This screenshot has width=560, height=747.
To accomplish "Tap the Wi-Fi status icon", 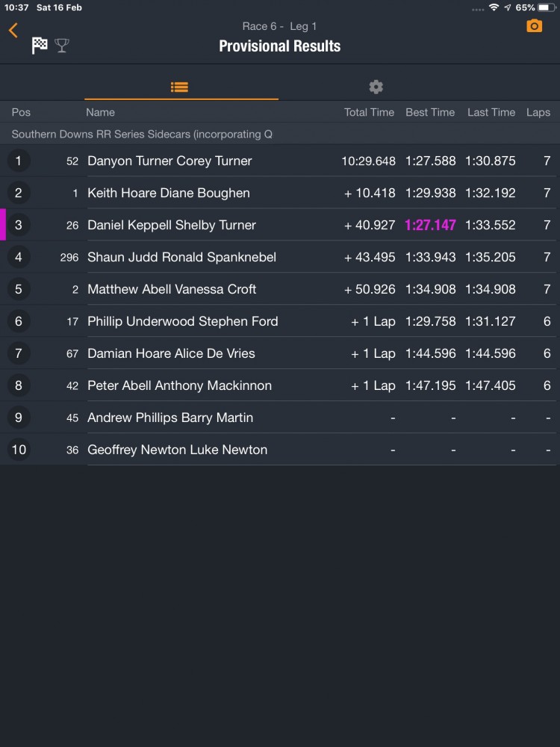I will pyautogui.click(x=494, y=7).
